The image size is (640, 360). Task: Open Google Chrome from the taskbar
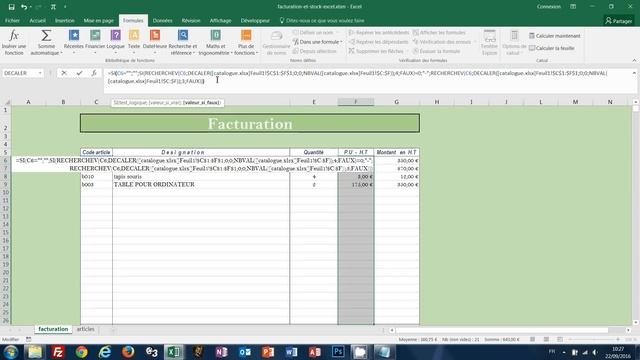tap(81, 352)
